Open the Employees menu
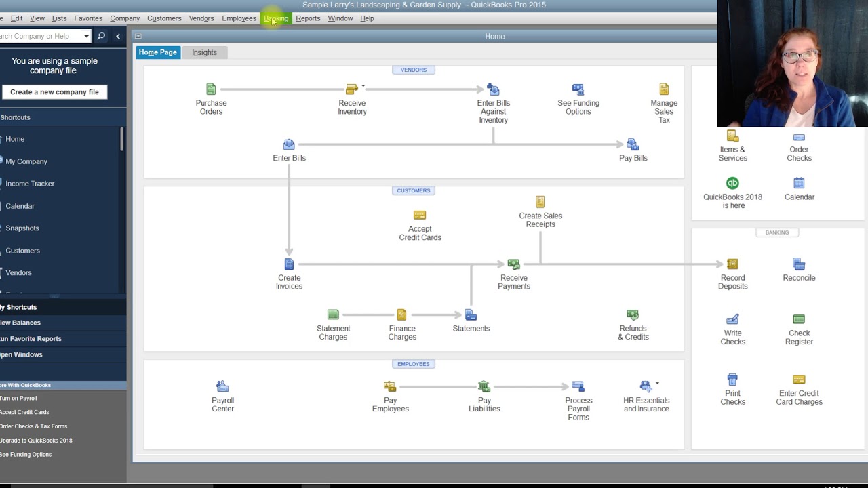Screen dimensions: 868x488 pos(239,18)
